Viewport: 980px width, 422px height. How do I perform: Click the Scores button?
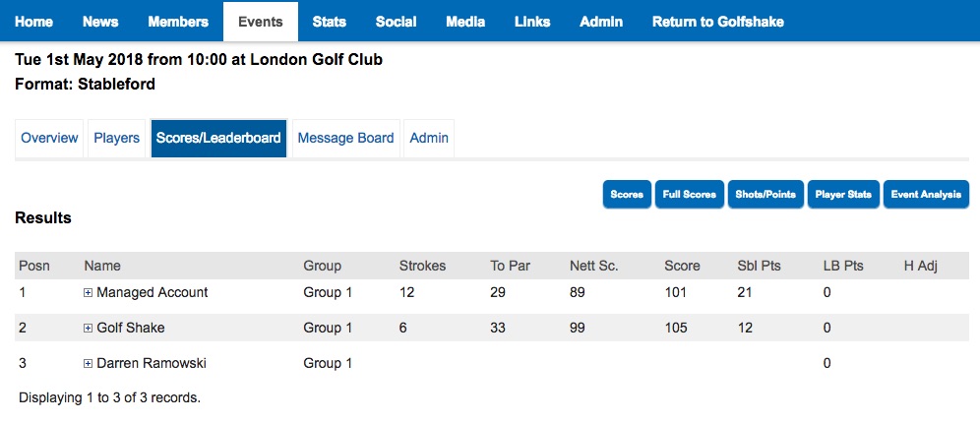pos(627,195)
